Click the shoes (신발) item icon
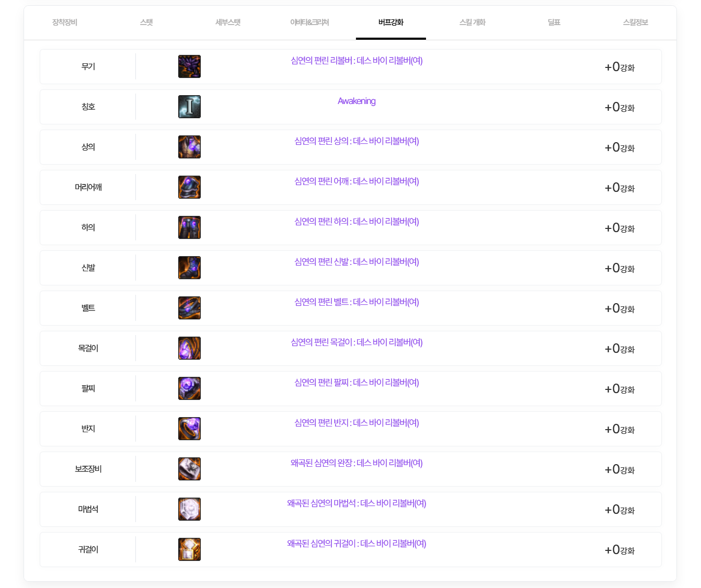This screenshot has width=701, height=588. click(189, 268)
